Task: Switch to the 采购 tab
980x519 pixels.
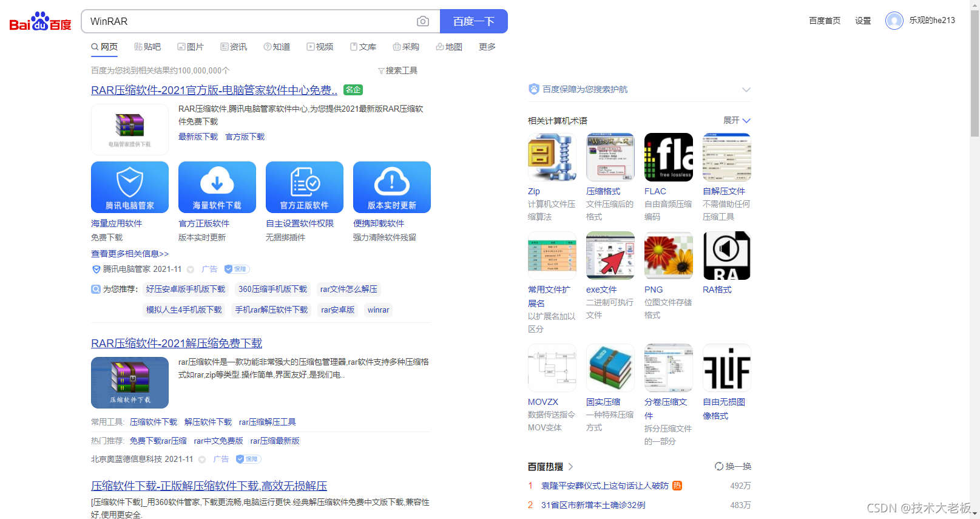Action: (406, 47)
